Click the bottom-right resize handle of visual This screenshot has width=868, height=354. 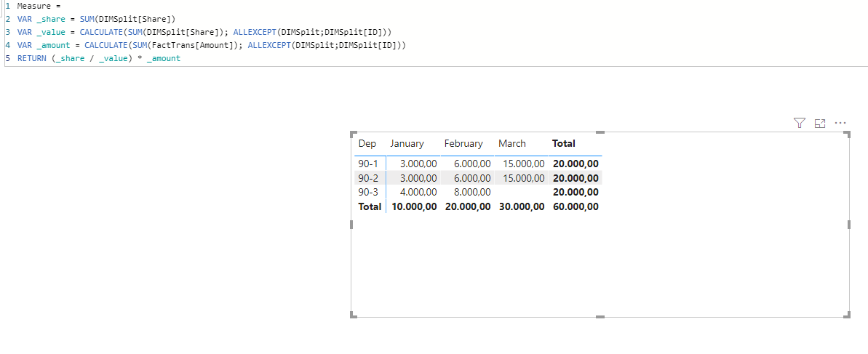[847, 315]
